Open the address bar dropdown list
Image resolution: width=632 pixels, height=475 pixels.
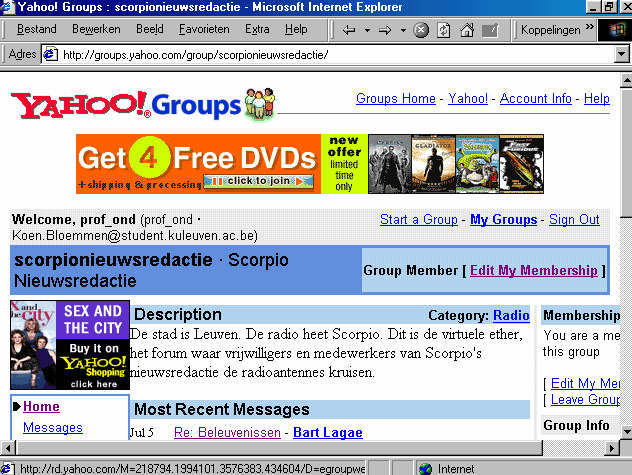pyautogui.click(x=622, y=54)
